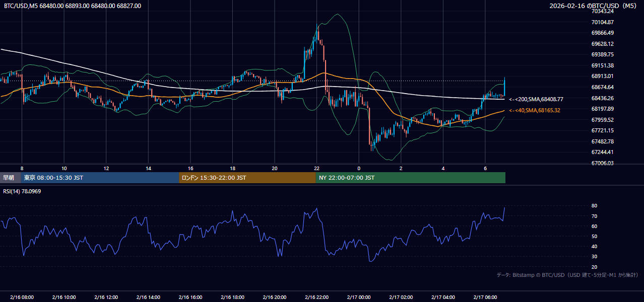Click the bottom date label 2/16 10:00
The height and width of the screenshot is (302, 644).
(64, 297)
